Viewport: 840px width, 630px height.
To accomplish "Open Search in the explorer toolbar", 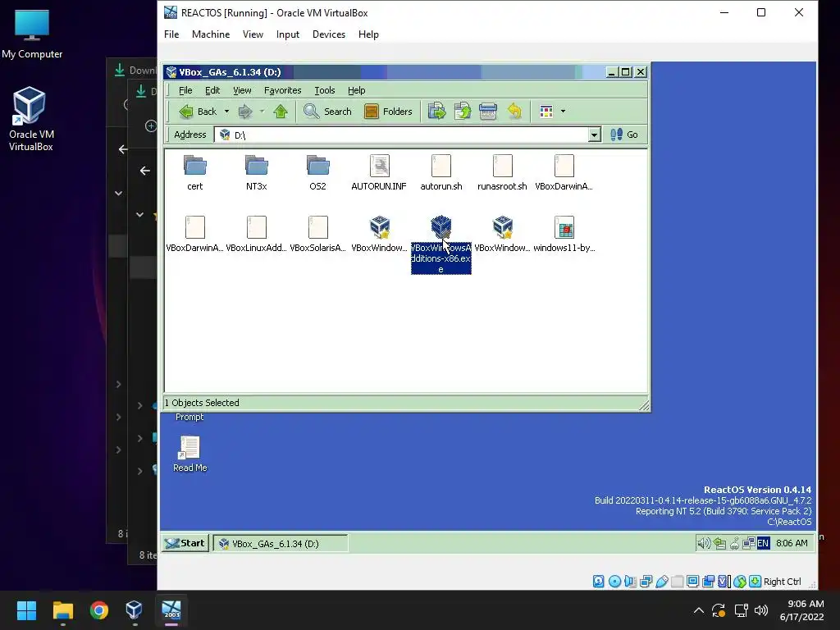I will click(x=327, y=112).
